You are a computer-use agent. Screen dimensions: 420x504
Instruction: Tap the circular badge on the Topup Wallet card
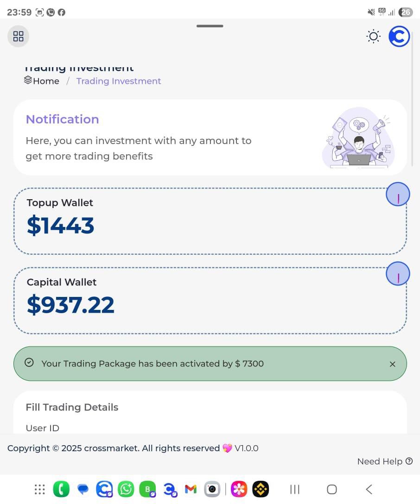click(398, 195)
